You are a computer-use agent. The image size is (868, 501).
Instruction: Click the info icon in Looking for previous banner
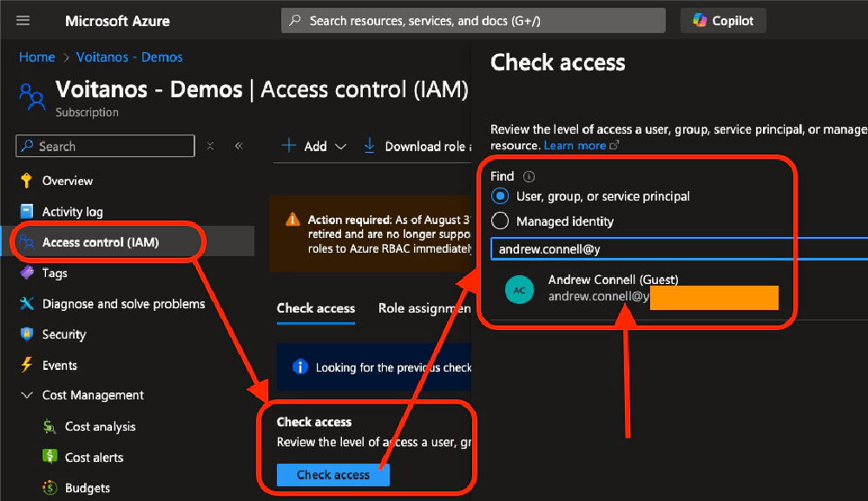[300, 367]
